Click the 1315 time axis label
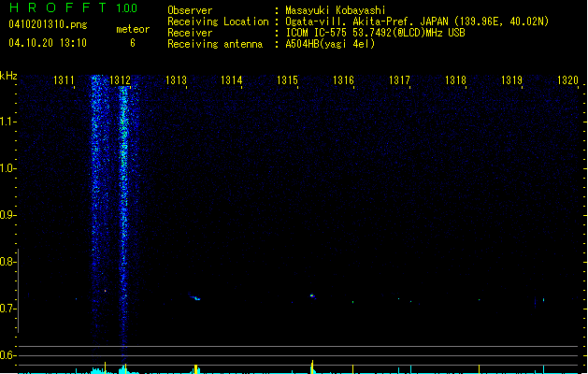588x374 pixels. [x=287, y=79]
